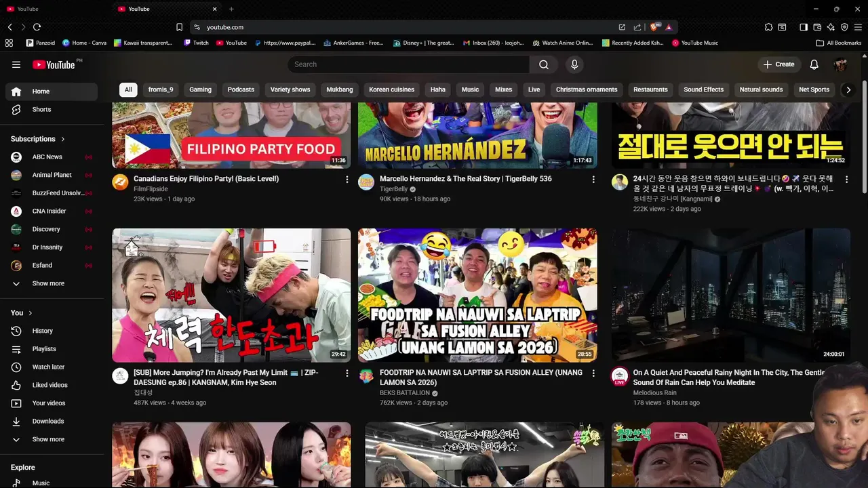
Task: Click the Create button
Action: (x=778, y=64)
